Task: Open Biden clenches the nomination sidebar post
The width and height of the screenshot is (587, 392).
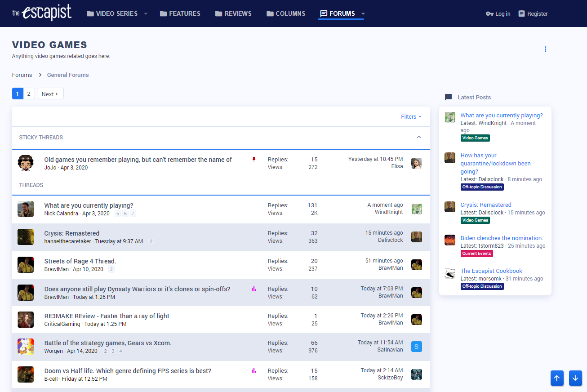Action: (502, 238)
